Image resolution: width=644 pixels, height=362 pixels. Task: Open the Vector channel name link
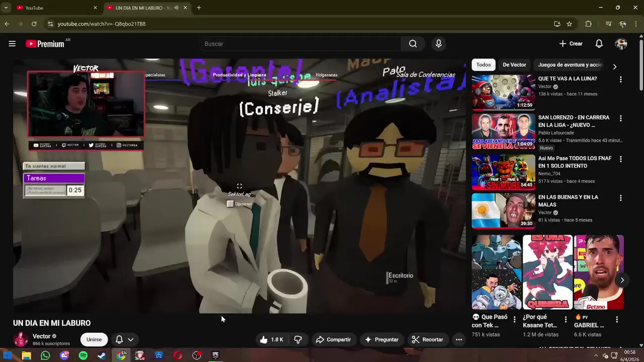click(x=42, y=336)
